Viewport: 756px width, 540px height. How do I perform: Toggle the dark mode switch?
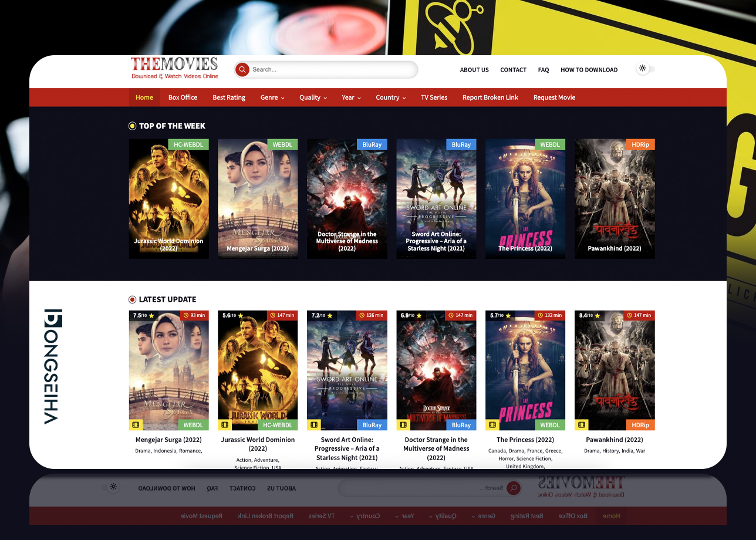(x=646, y=69)
